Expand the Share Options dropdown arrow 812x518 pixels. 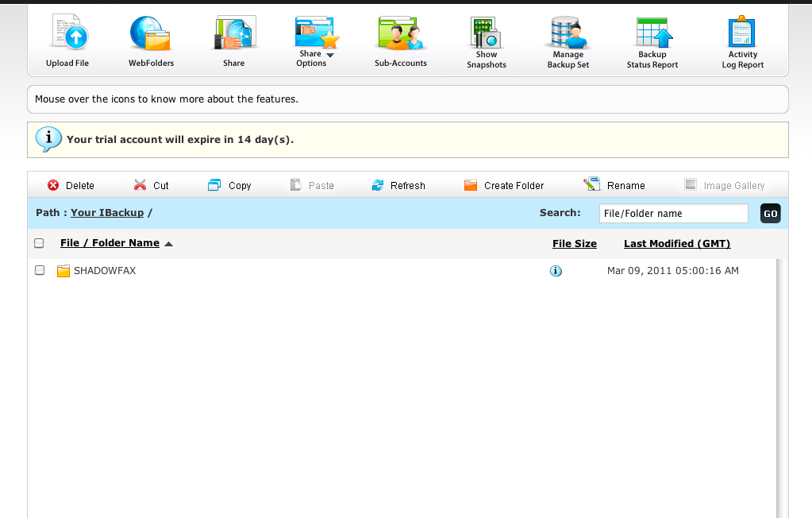coord(330,55)
